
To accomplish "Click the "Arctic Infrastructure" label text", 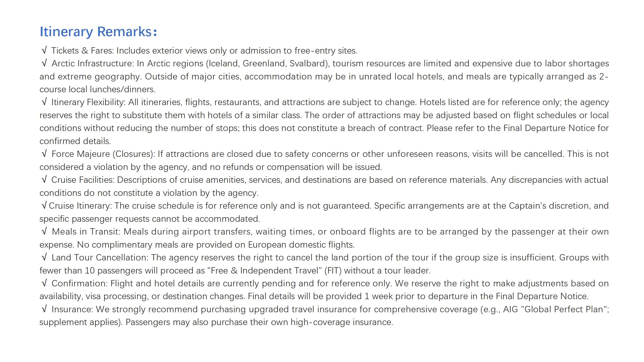I will point(93,64).
